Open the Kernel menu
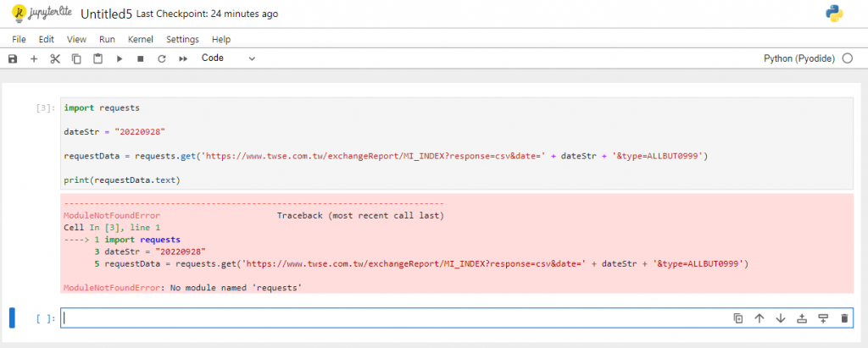Image resolution: width=868 pixels, height=348 pixels. (x=141, y=39)
